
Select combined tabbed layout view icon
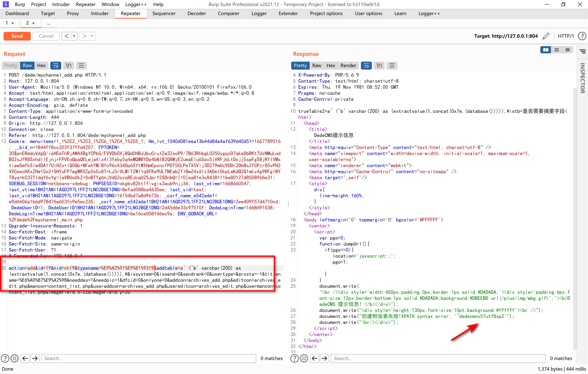point(567,50)
